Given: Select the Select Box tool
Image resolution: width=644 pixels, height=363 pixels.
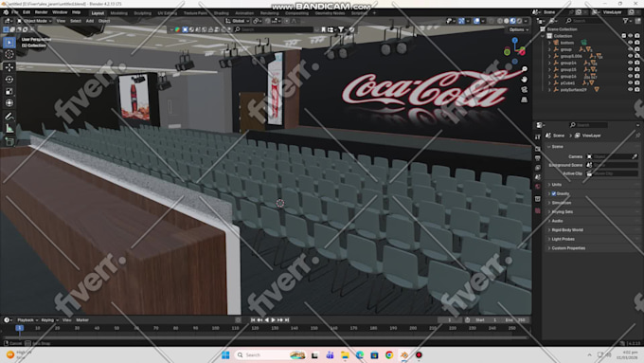Looking at the screenshot, I should pos(9,43).
